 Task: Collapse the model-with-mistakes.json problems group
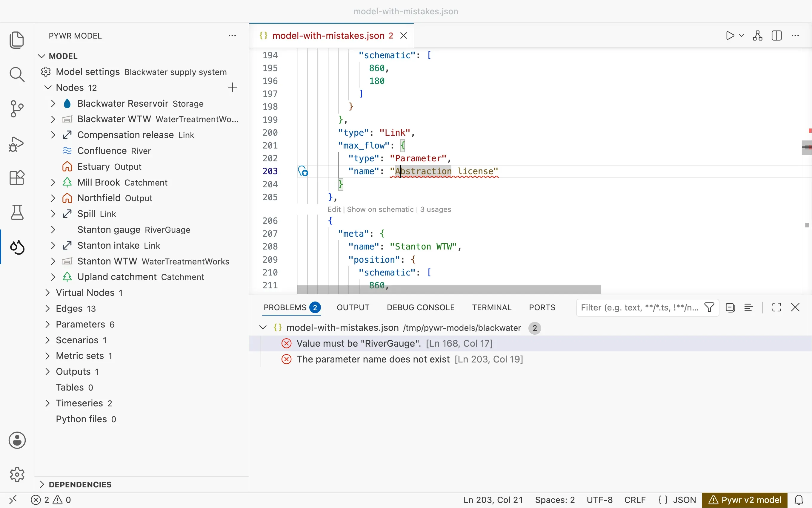coord(263,328)
